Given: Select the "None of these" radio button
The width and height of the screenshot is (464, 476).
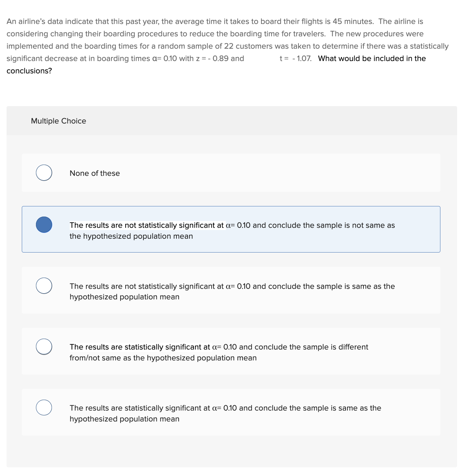Looking at the screenshot, I should tap(44, 173).
